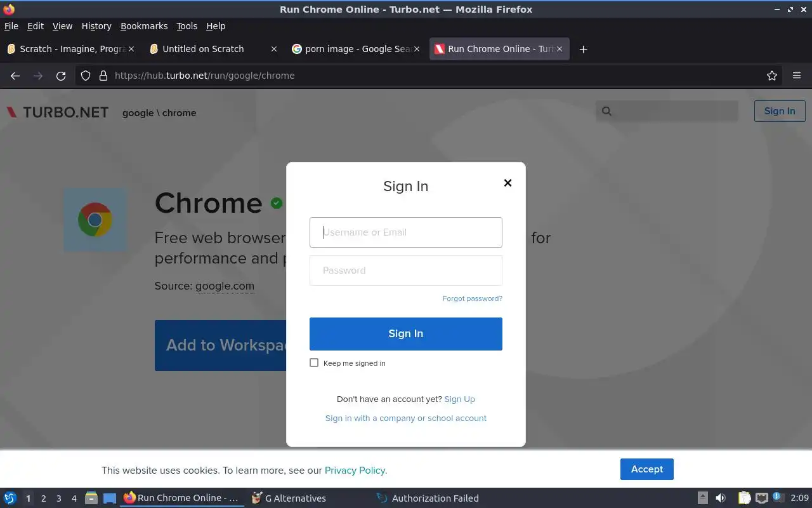Open the Privacy Policy link
Viewport: 812px width, 508px height.
tap(355, 471)
